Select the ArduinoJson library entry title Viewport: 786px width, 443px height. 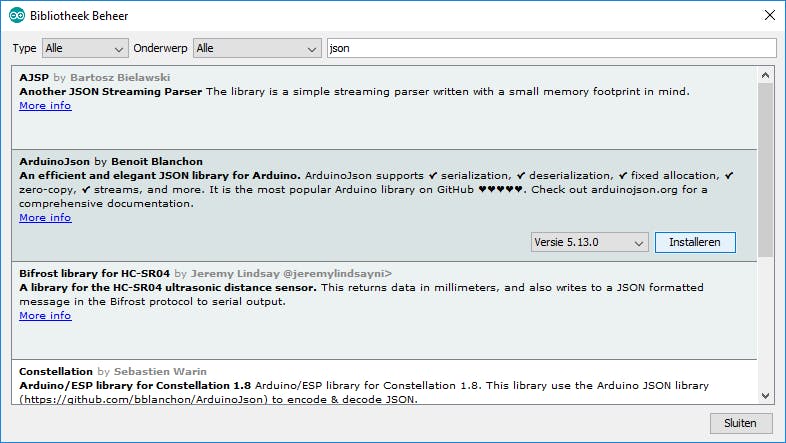54,161
